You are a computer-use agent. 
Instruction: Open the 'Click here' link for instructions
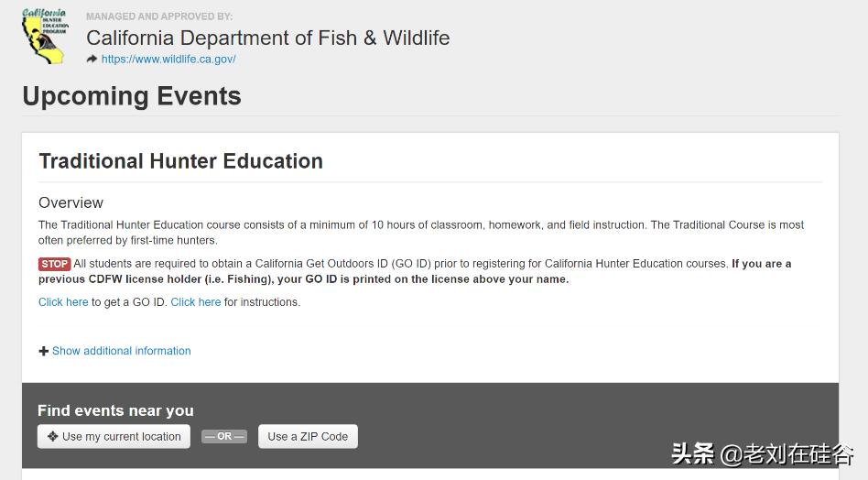click(x=195, y=302)
